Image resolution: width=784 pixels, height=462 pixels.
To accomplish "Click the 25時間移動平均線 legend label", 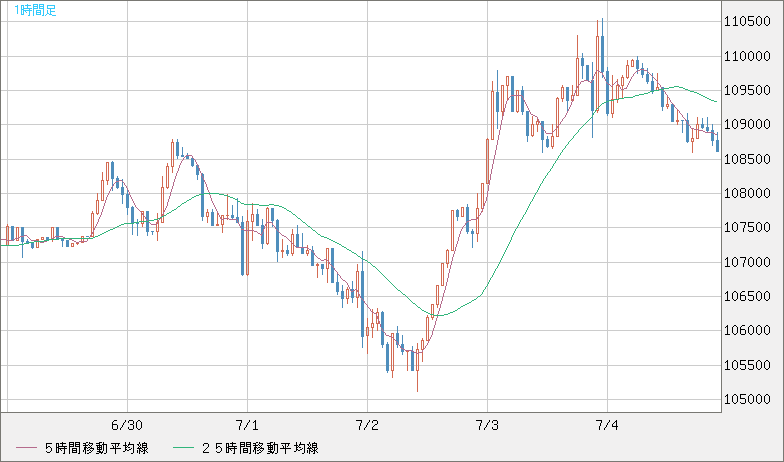I will click(x=260, y=448).
